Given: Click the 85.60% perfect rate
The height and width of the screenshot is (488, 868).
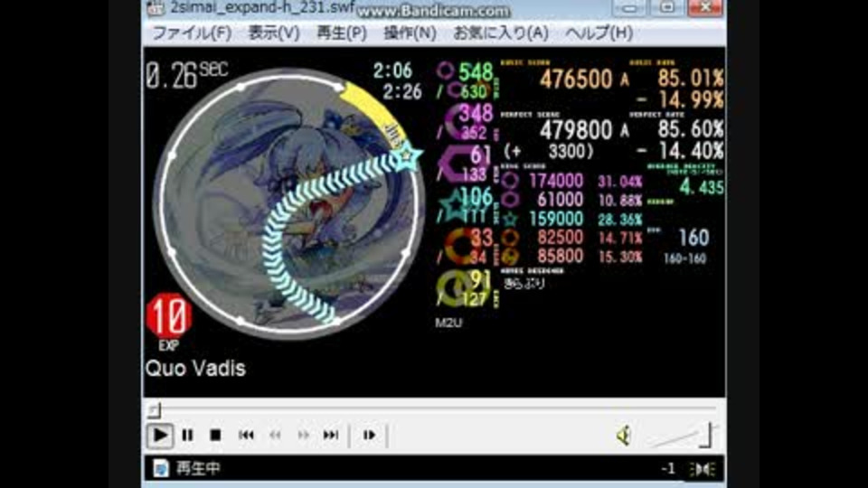Looking at the screenshot, I should pyautogui.click(x=690, y=129).
